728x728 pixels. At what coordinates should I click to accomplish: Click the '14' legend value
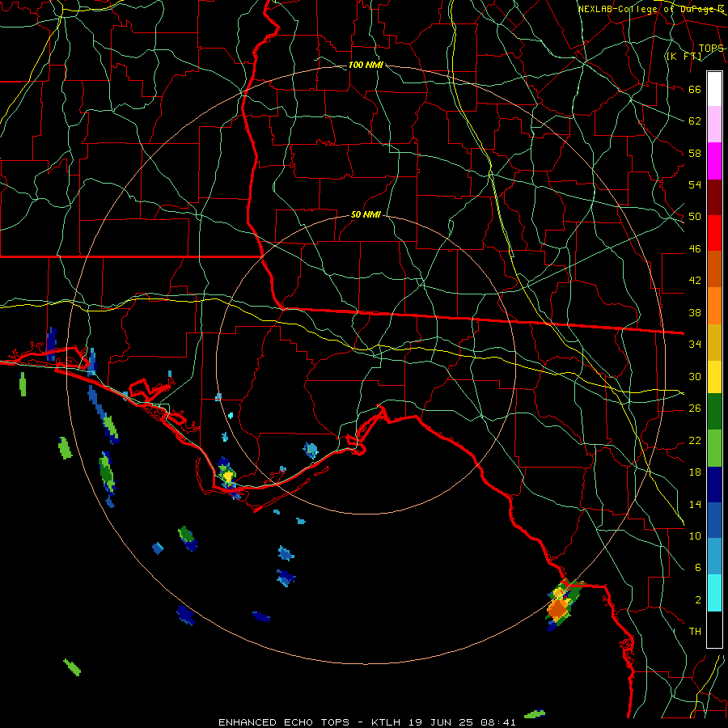pos(695,504)
